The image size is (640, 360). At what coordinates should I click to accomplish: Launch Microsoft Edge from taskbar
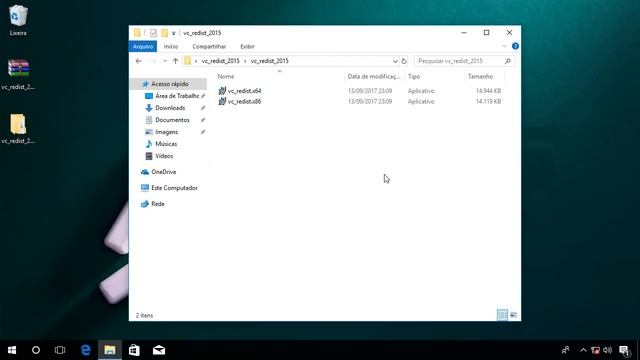(85, 350)
